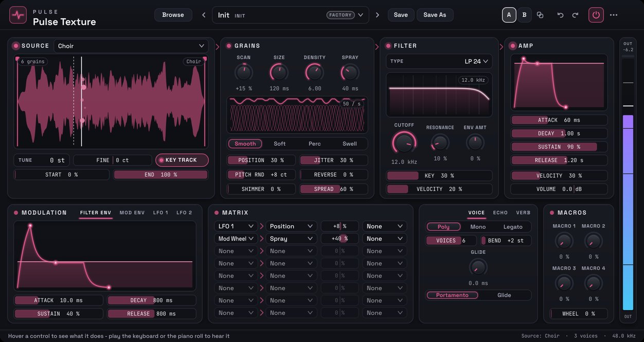Image resolution: width=644 pixels, height=342 pixels.
Task: Toggle the Grains section power dot
Action: [228, 46]
